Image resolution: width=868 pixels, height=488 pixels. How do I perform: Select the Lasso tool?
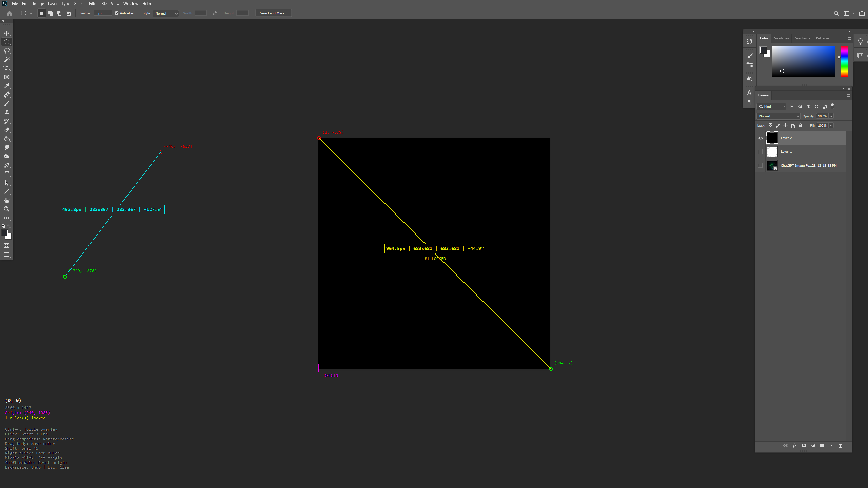7,50
